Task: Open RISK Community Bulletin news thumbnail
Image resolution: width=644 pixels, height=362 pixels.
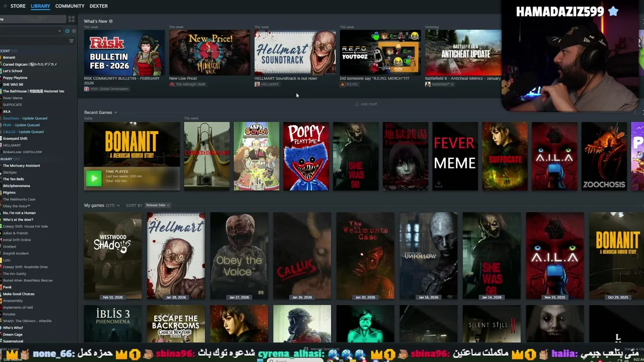Action: 124,52
